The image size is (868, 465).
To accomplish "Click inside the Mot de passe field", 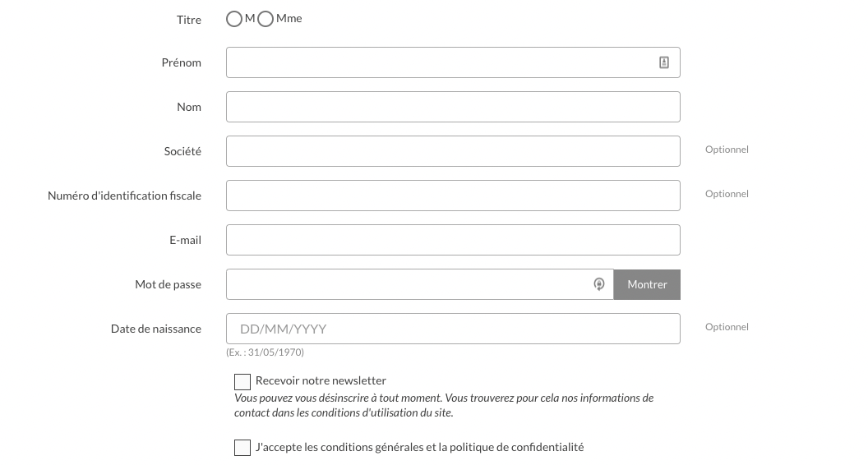I will pyautogui.click(x=411, y=284).
